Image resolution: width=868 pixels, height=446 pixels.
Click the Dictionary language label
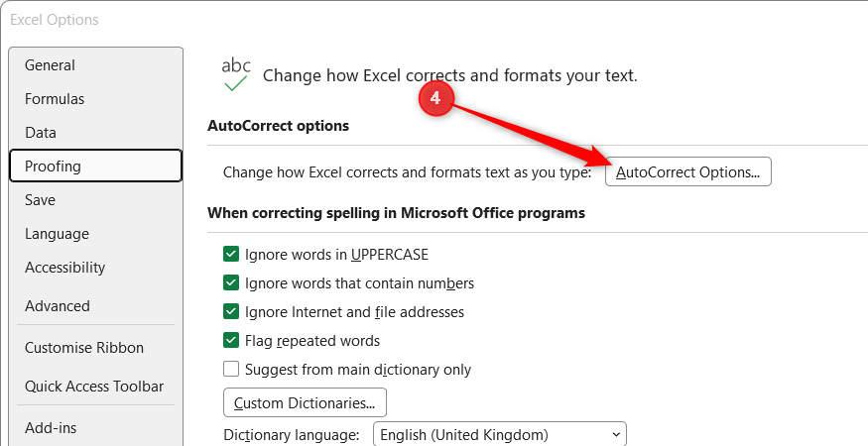point(292,435)
